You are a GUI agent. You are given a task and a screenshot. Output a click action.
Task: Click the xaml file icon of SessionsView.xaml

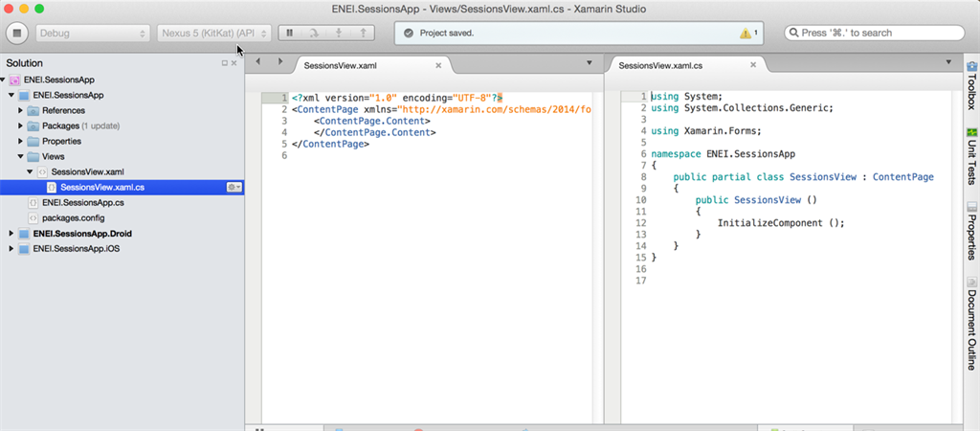[42, 172]
